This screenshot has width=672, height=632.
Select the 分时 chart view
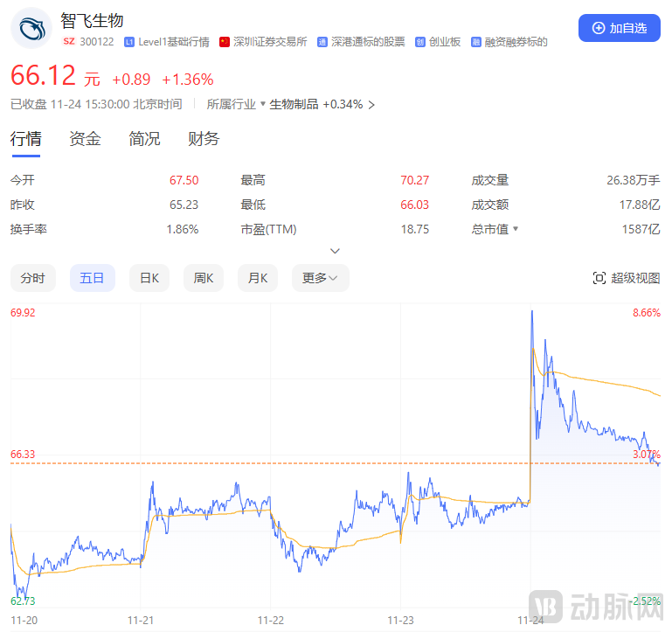[x=33, y=278]
